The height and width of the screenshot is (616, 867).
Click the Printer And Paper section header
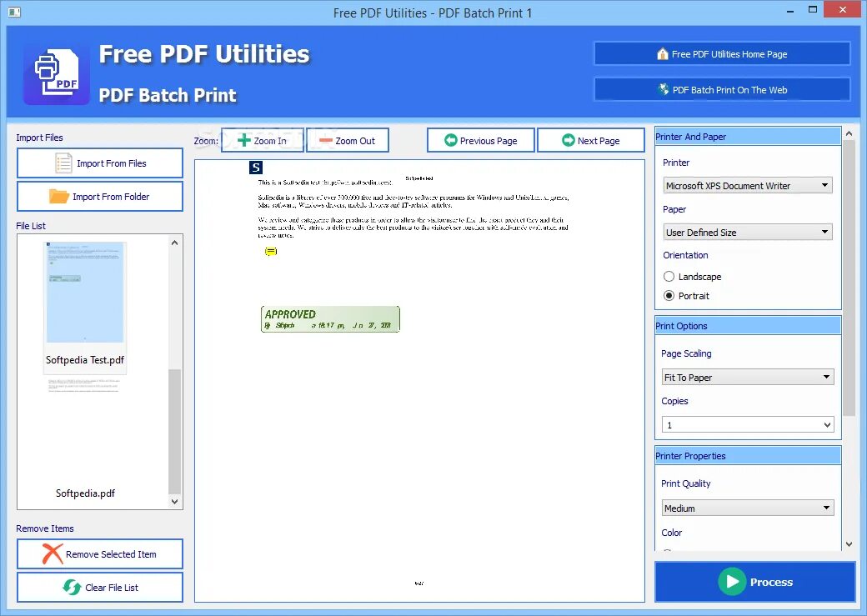click(748, 137)
